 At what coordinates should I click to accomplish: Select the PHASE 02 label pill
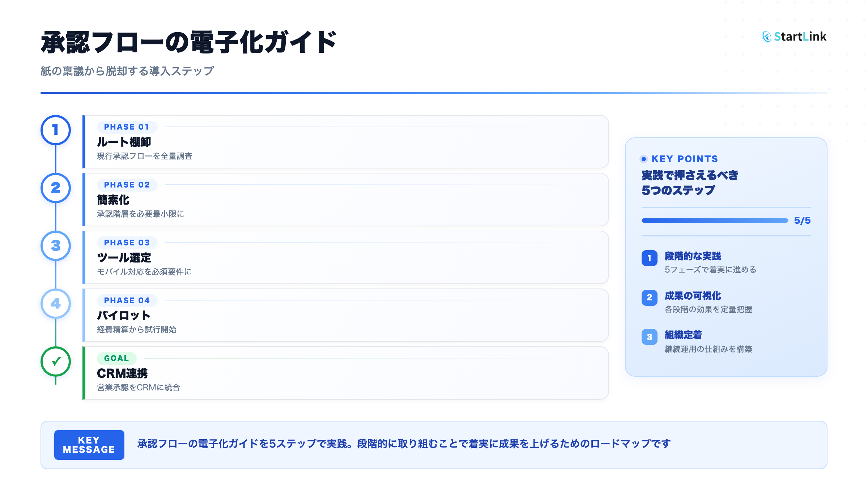127,185
